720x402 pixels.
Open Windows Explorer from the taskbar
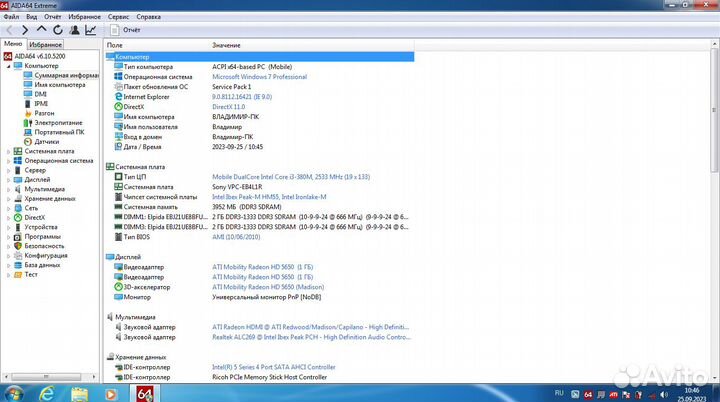coord(79,394)
